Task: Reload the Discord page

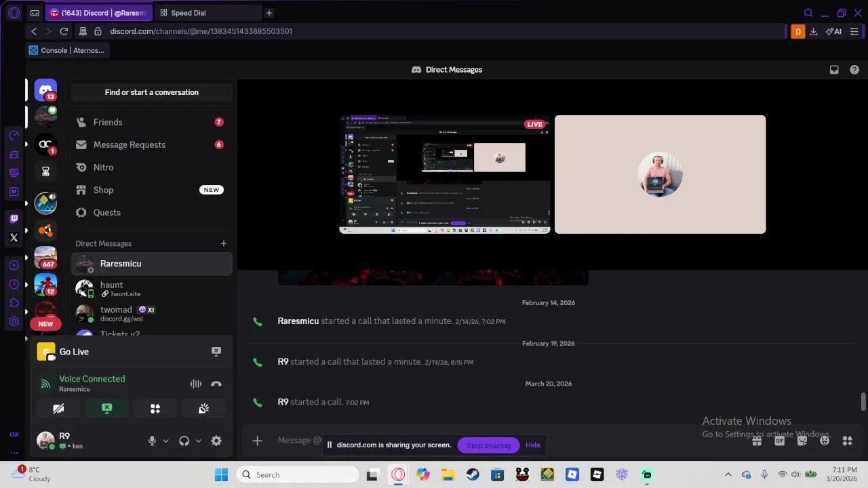Action: pos(64,31)
